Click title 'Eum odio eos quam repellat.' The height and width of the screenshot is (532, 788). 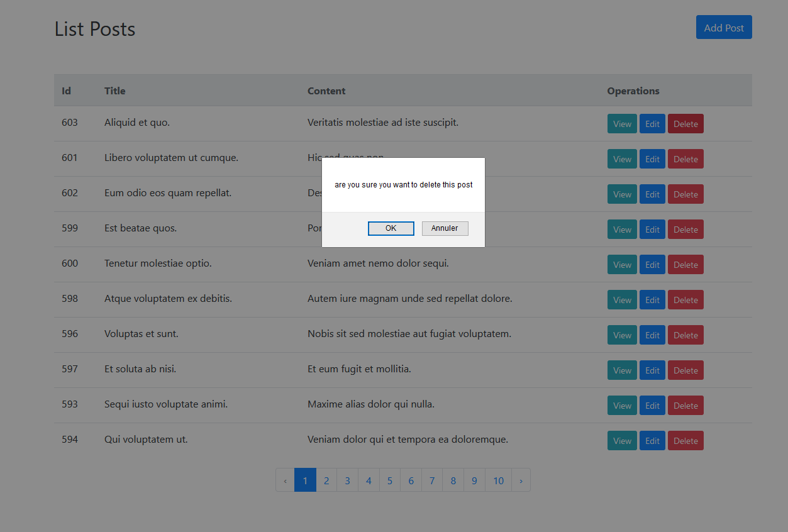pyautogui.click(x=168, y=193)
